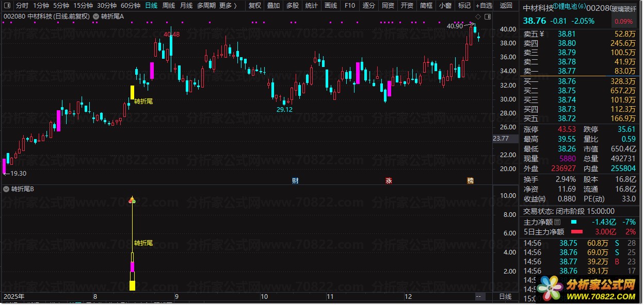Switch to 月线 monthly chart
This screenshot has height=305, width=644.
click(186, 6)
